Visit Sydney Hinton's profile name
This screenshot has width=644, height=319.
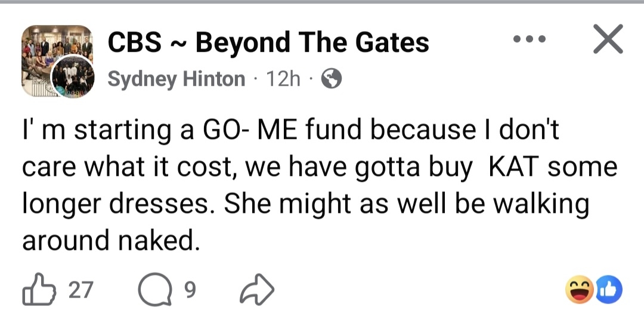pos(176,79)
